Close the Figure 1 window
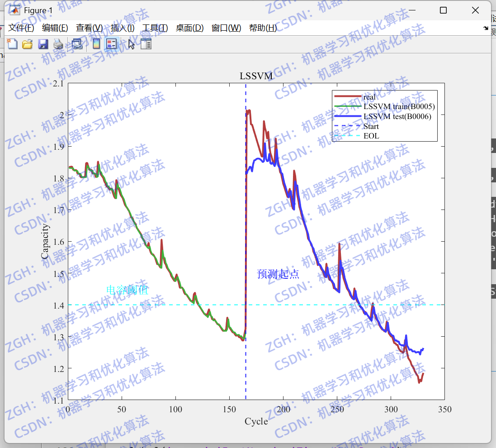This screenshot has width=496, height=448. pyautogui.click(x=475, y=10)
